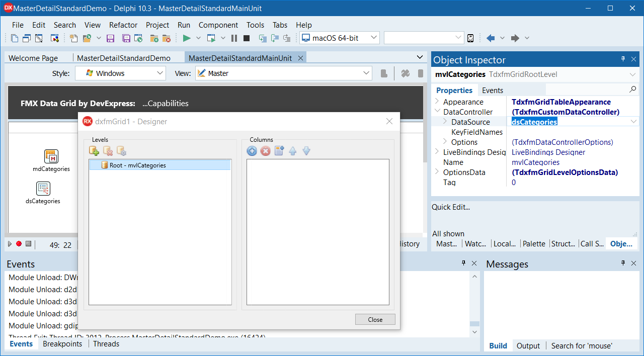
Task: Expand the DataSource property
Action: coord(445,122)
